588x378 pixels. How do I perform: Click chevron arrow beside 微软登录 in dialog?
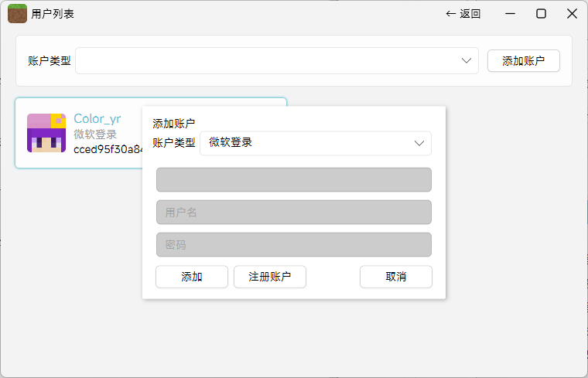pyautogui.click(x=419, y=143)
